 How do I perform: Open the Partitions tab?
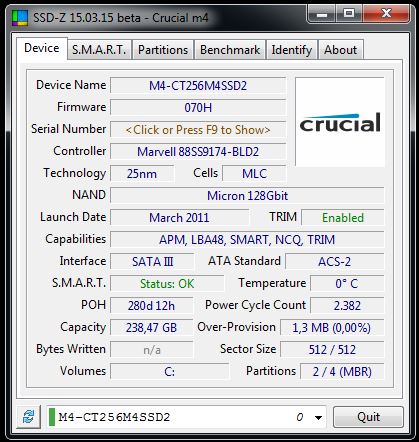click(x=163, y=50)
